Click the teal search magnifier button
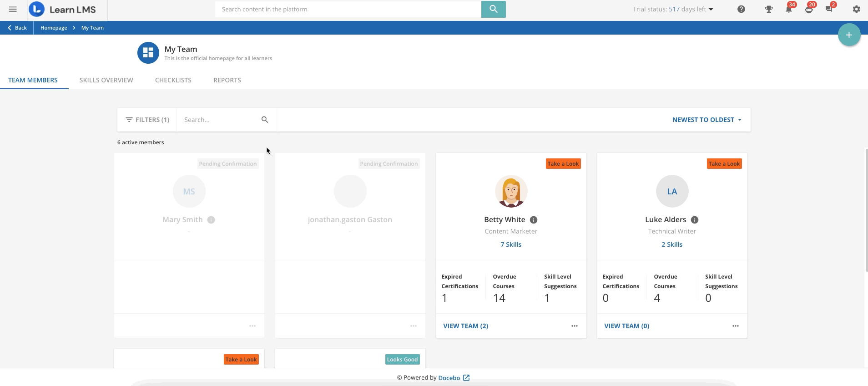 point(493,9)
